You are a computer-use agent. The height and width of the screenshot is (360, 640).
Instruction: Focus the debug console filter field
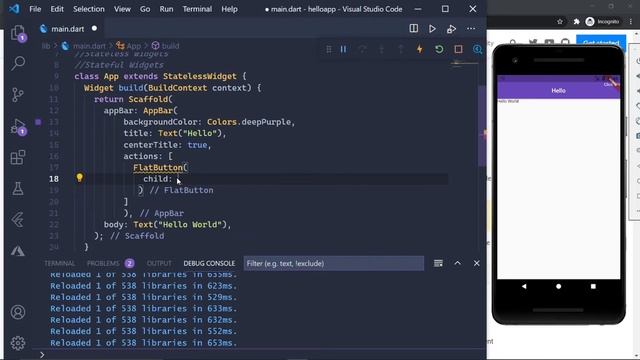click(333, 263)
